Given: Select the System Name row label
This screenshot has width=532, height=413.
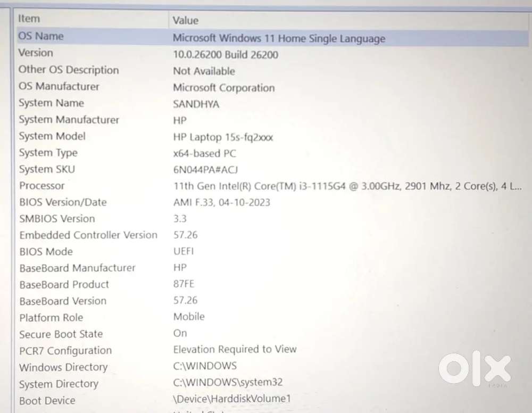Looking at the screenshot, I should pos(51,103).
